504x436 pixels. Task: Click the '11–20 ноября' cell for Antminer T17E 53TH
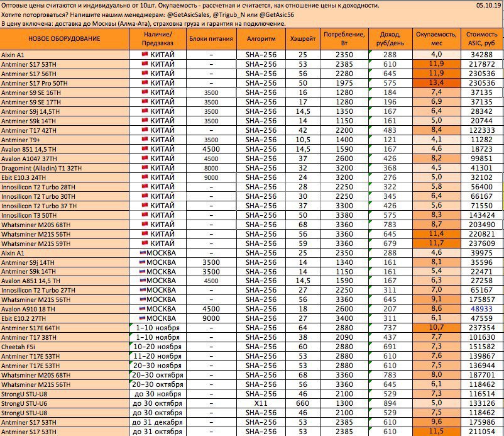pos(158,356)
